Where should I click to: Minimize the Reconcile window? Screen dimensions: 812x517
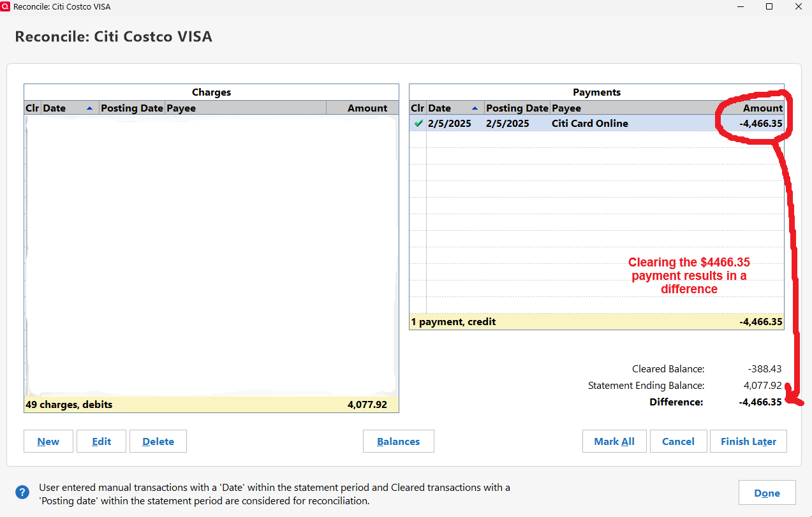coord(740,6)
